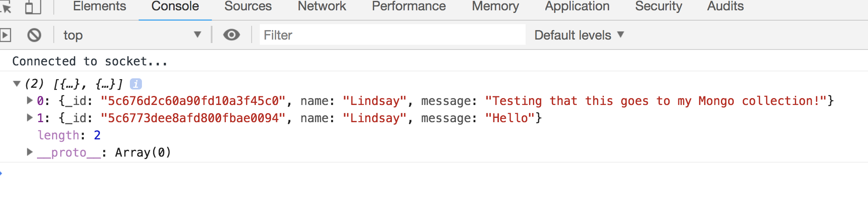
Task: Switch to the Elements tab
Action: point(99,6)
